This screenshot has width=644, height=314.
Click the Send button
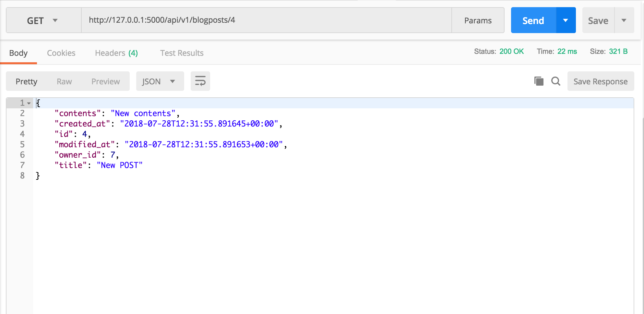click(x=533, y=20)
